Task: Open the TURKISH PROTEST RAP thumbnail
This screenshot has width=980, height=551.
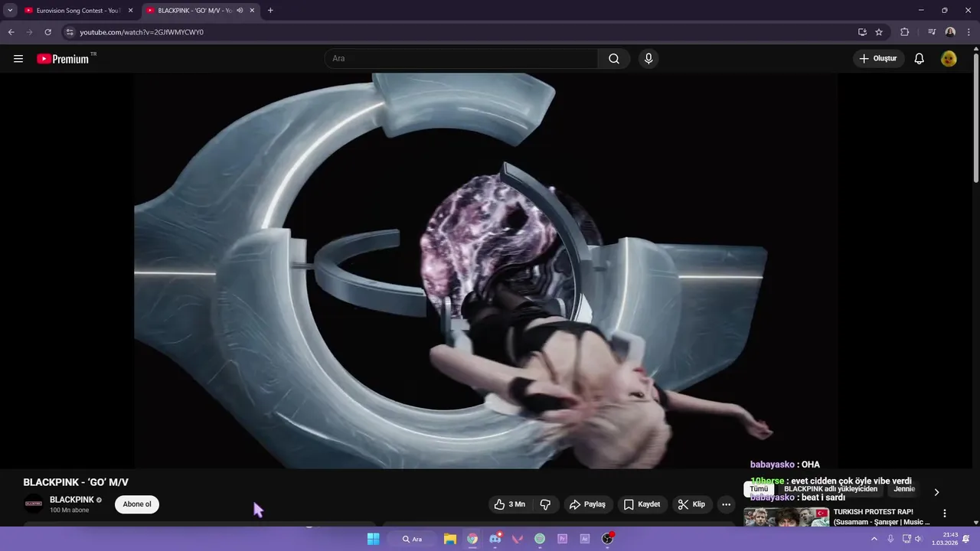Action: 786,517
